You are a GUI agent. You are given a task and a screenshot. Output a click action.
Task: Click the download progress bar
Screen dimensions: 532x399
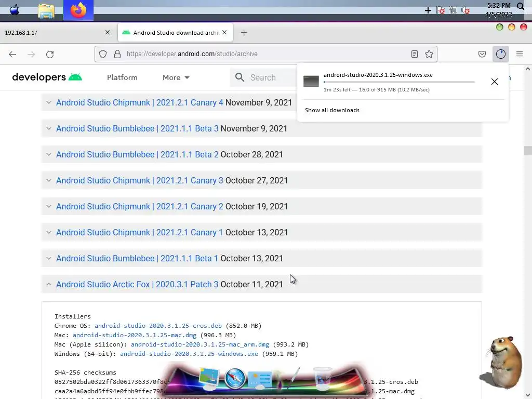click(399, 82)
